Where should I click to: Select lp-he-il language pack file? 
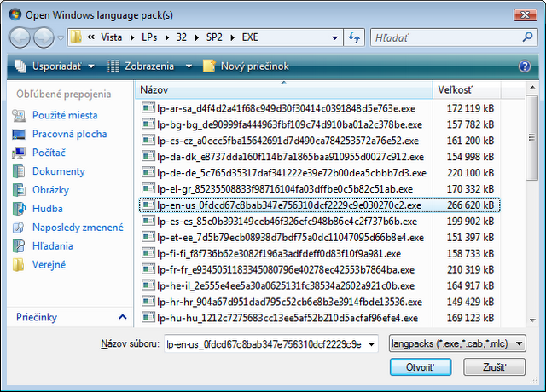click(319, 286)
